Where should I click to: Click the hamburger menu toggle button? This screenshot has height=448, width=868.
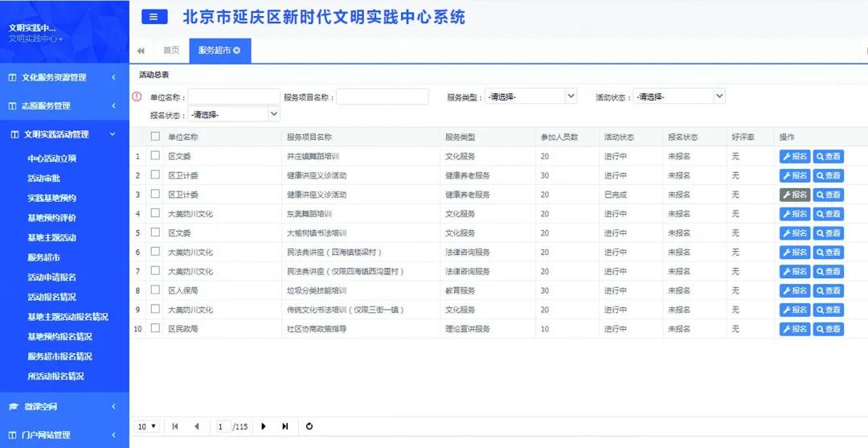point(154,17)
